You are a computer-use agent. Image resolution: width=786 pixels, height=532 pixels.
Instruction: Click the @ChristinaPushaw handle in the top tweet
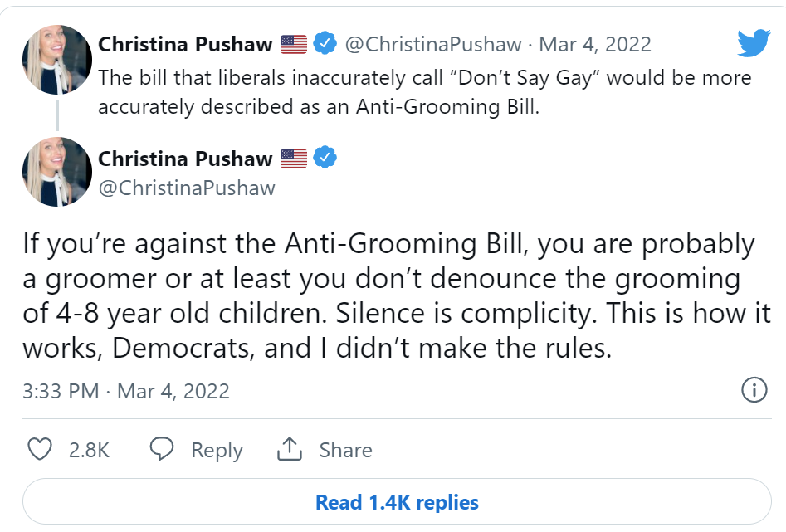click(432, 44)
